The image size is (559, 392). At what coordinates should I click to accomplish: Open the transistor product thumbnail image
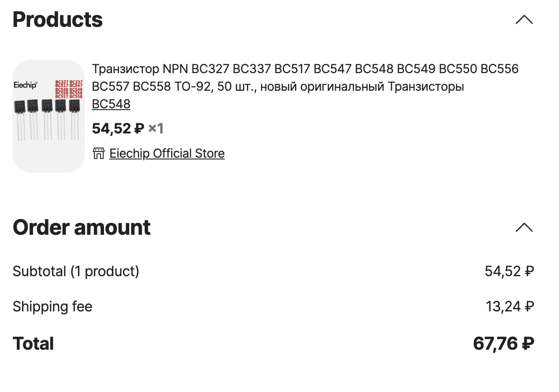(48, 116)
